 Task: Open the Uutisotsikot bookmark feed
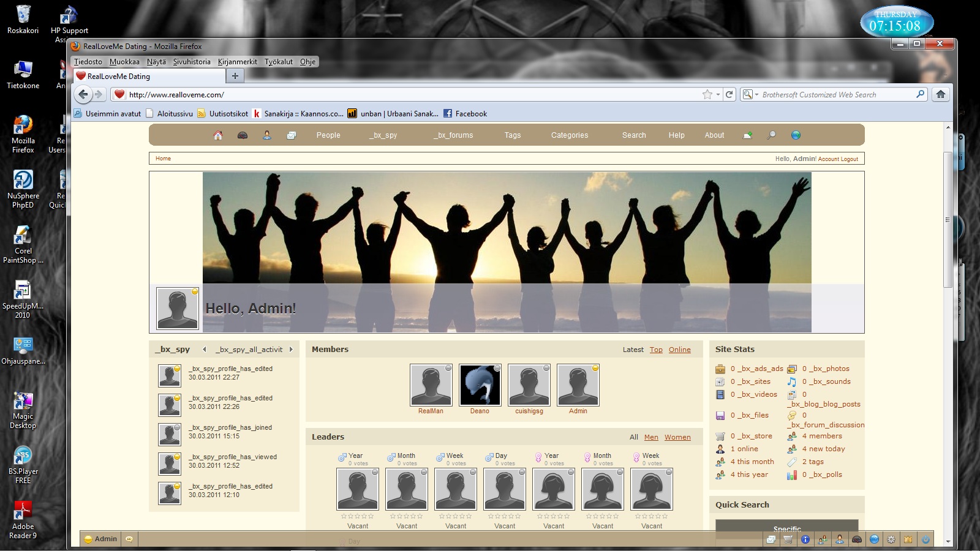[x=222, y=114]
